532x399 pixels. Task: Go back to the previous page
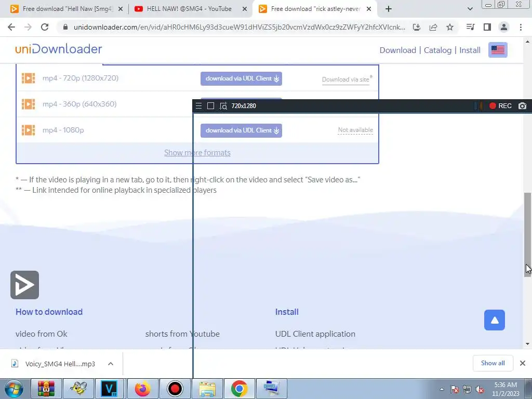11,27
